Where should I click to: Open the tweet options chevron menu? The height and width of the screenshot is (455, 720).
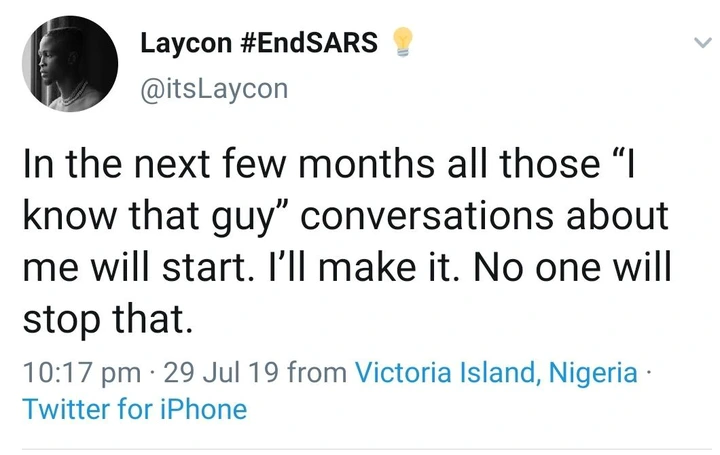coord(701,44)
